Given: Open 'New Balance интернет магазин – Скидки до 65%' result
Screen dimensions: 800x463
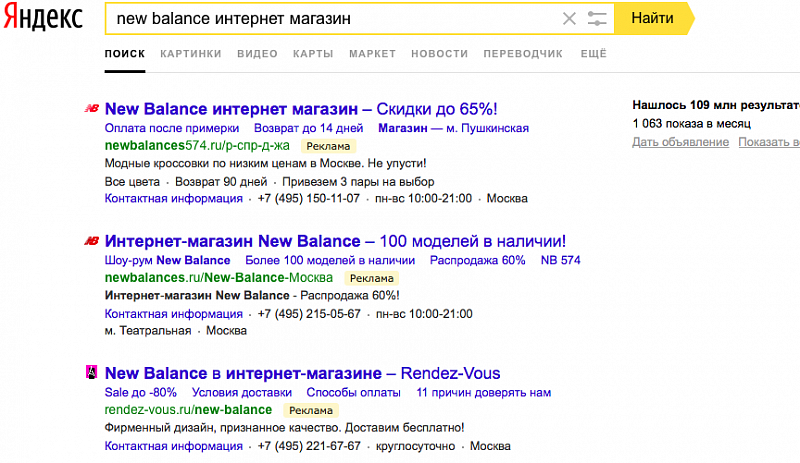Looking at the screenshot, I should click(x=301, y=109).
